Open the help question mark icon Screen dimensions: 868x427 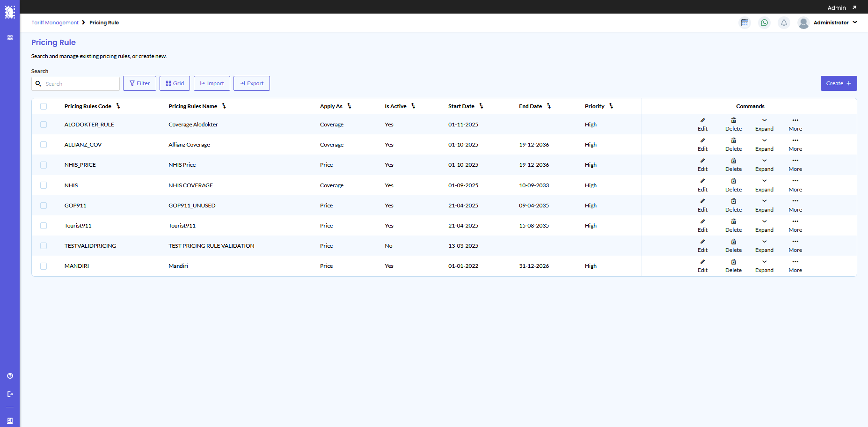click(10, 376)
